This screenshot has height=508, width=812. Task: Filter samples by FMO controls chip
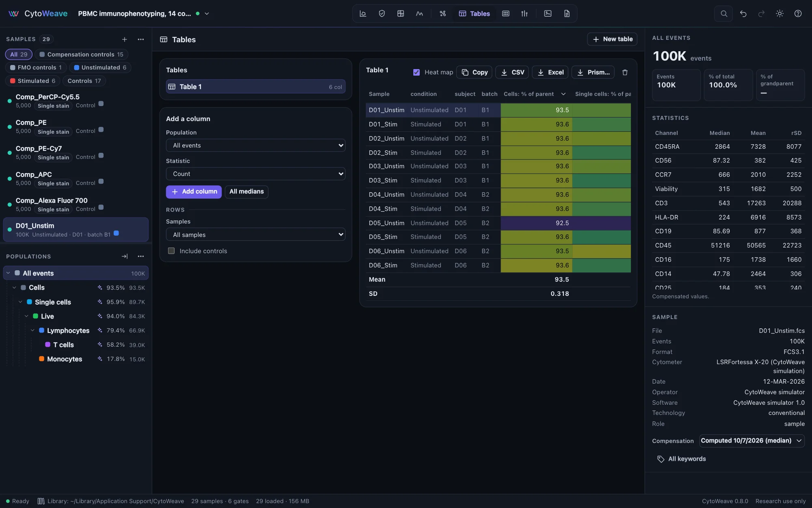[36, 67]
